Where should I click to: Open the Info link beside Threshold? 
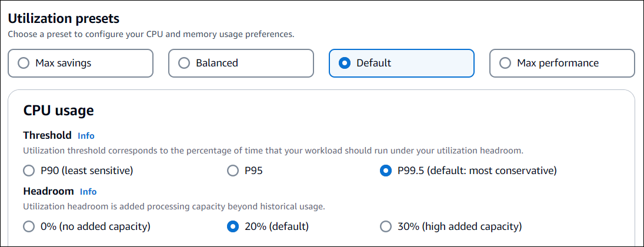pyautogui.click(x=86, y=136)
